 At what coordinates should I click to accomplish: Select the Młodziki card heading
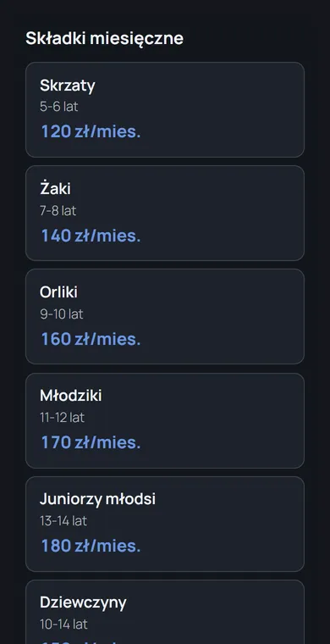click(x=70, y=396)
